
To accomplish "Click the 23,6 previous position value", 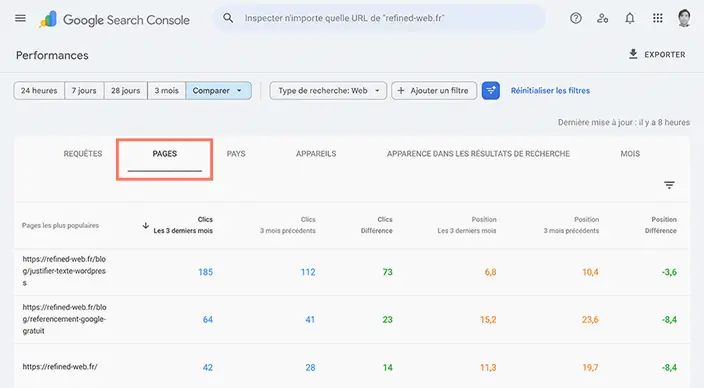I will 590,319.
